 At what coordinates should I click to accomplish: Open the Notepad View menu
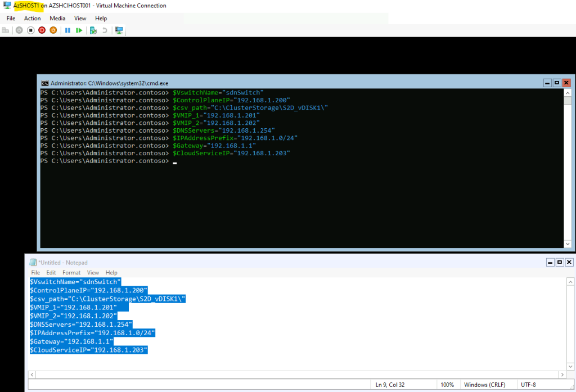(x=93, y=273)
